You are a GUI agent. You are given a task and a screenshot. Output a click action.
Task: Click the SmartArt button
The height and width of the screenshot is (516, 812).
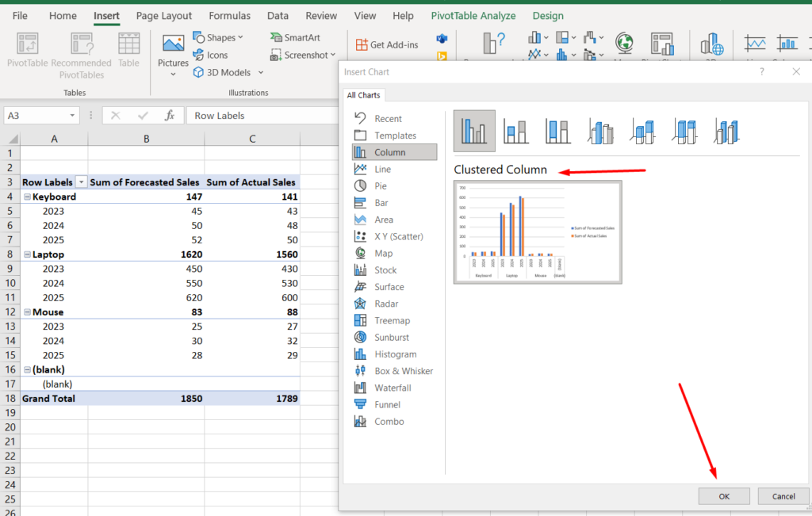(x=295, y=37)
